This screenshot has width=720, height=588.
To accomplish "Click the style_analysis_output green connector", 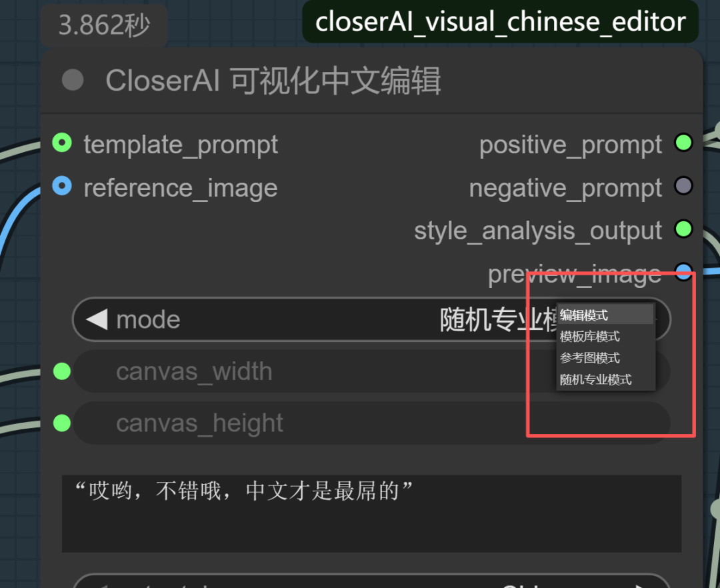I will click(x=683, y=229).
